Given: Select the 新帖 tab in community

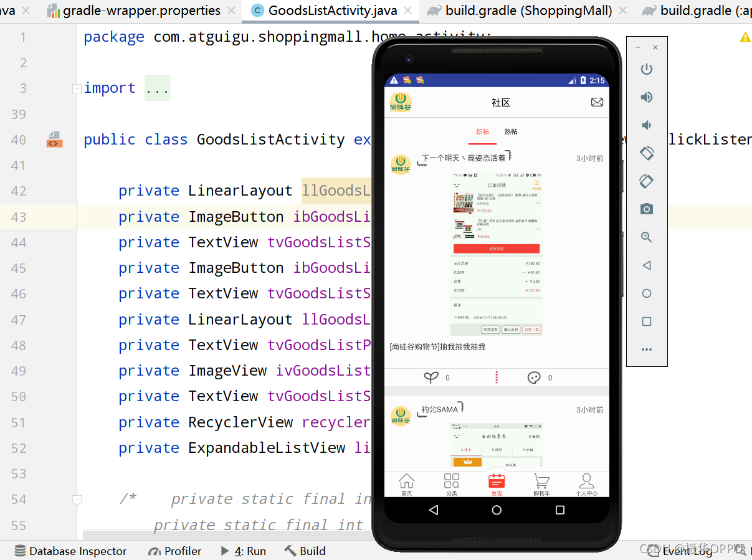Looking at the screenshot, I should (482, 132).
